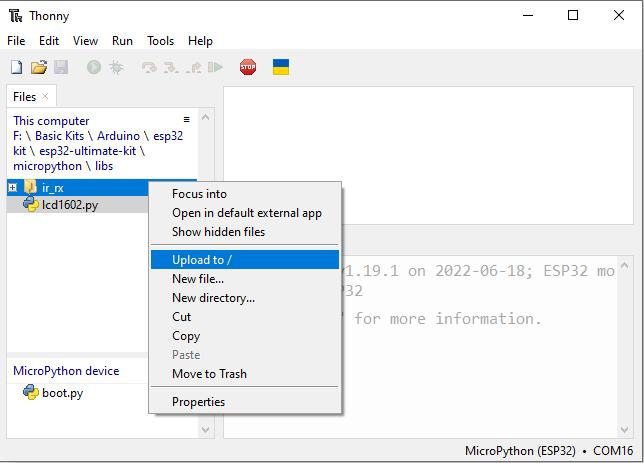Open the Help menu
The height and width of the screenshot is (463, 644).
pyautogui.click(x=200, y=41)
